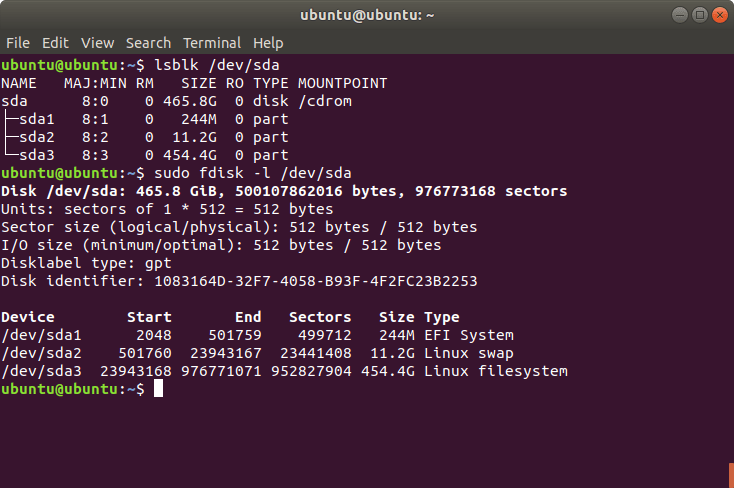The image size is (734, 488).
Task: Click the Start column header
Action: (x=149, y=317)
